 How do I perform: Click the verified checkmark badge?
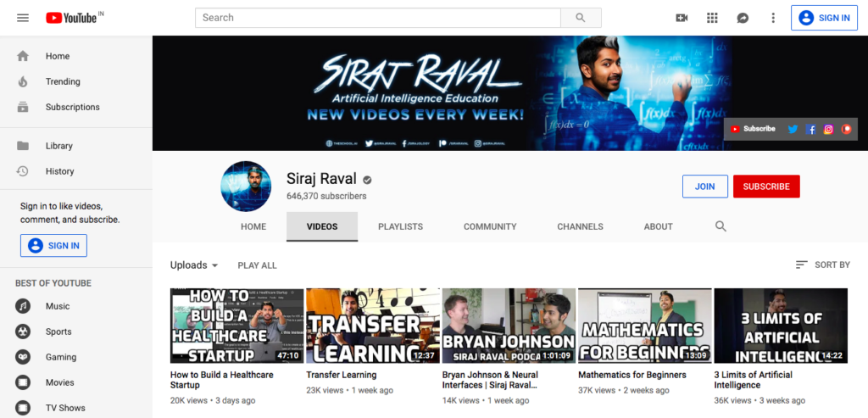tap(367, 180)
